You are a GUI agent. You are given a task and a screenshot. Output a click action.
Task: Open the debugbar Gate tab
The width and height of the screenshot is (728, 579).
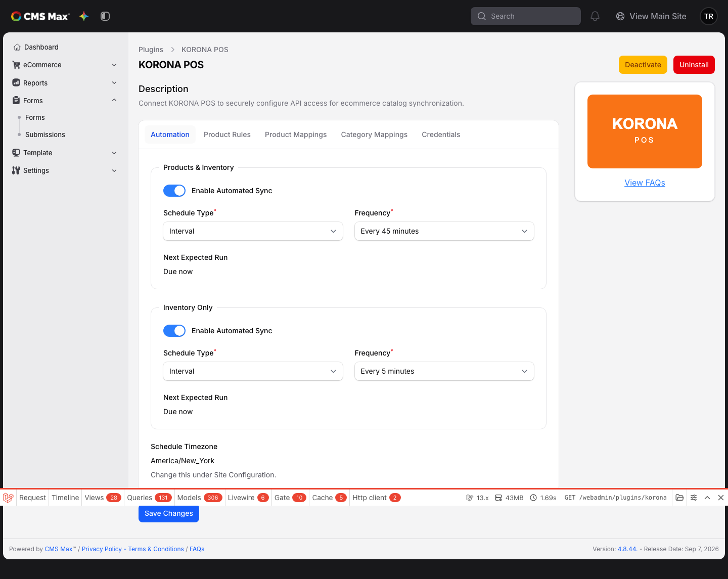pos(290,498)
